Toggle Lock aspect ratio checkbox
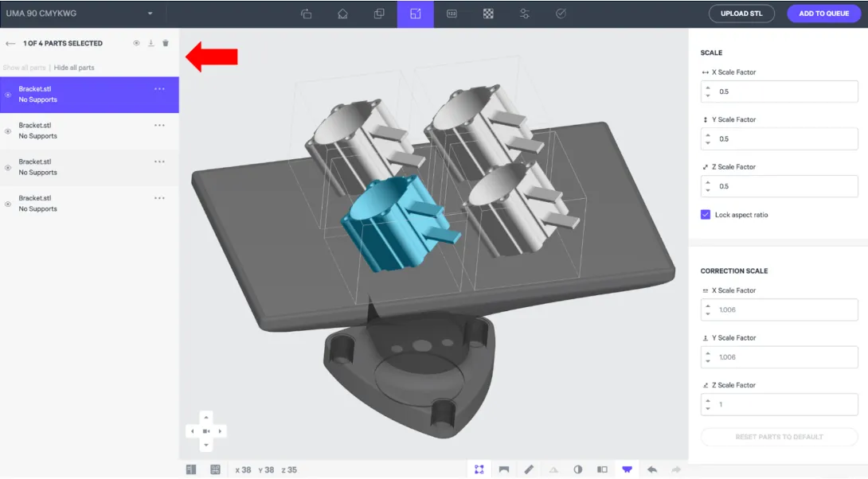868x479 pixels. [x=706, y=215]
